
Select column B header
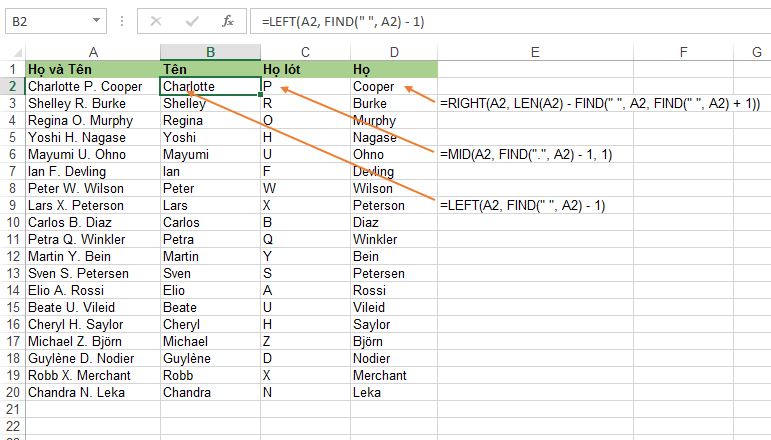pos(210,52)
